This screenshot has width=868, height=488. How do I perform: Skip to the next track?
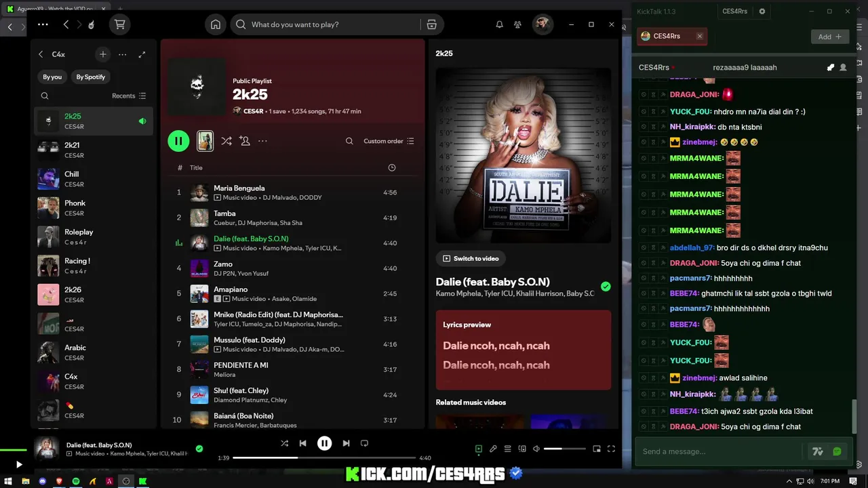coord(346,443)
